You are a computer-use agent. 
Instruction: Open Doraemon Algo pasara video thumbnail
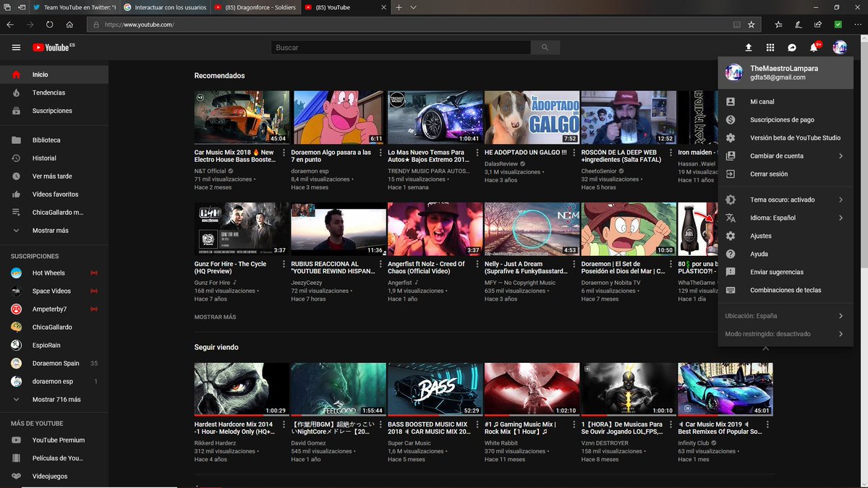click(337, 117)
